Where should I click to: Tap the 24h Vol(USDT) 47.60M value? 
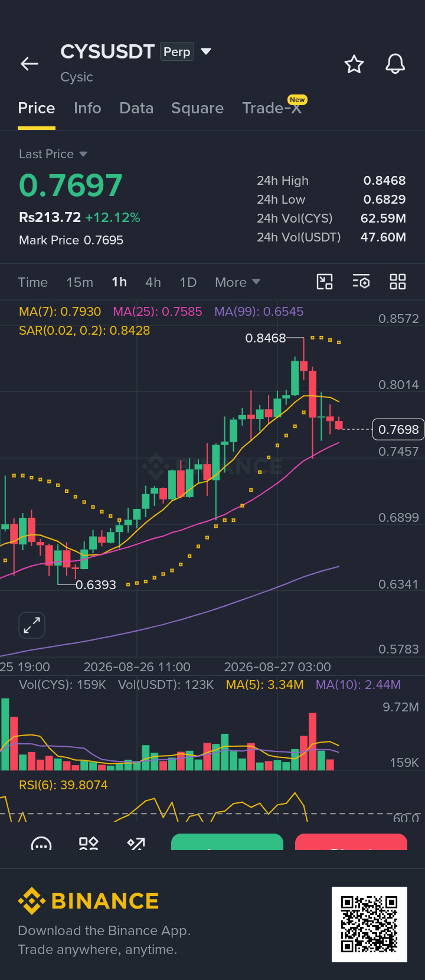pos(383,237)
